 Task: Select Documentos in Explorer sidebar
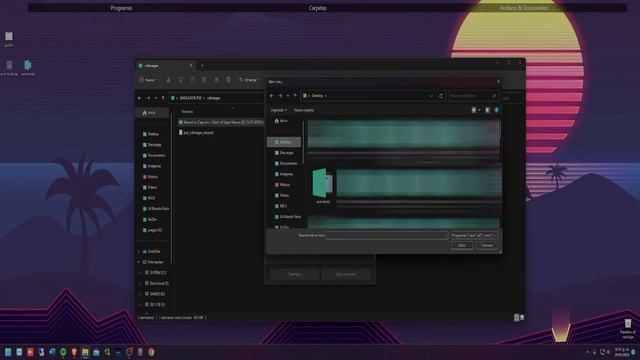tap(154, 155)
